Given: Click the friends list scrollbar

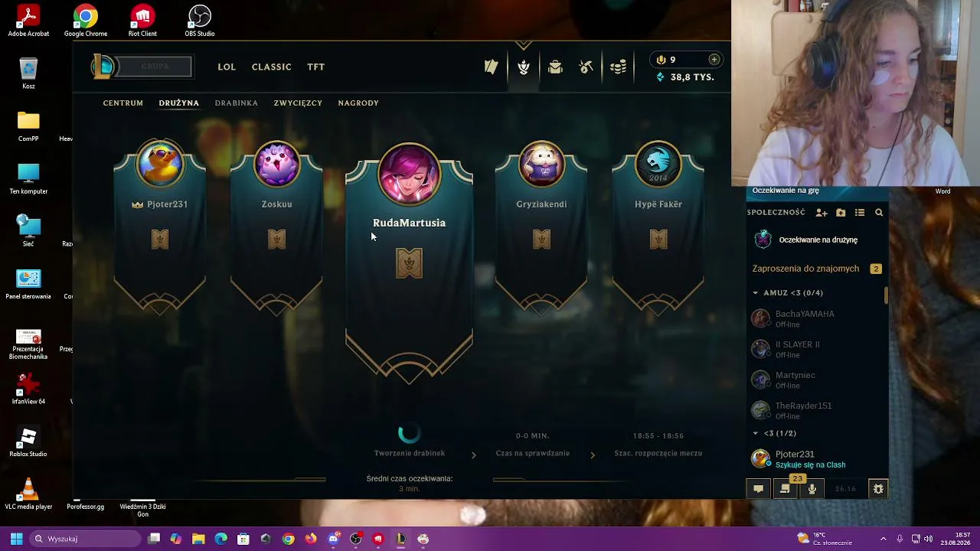Looking at the screenshot, I should (x=887, y=295).
